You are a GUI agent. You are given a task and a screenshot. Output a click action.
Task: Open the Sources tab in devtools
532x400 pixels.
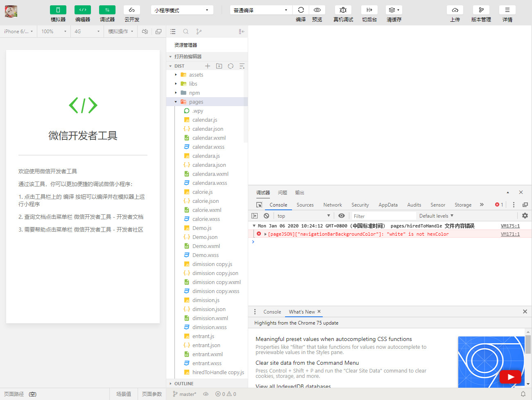(305, 205)
